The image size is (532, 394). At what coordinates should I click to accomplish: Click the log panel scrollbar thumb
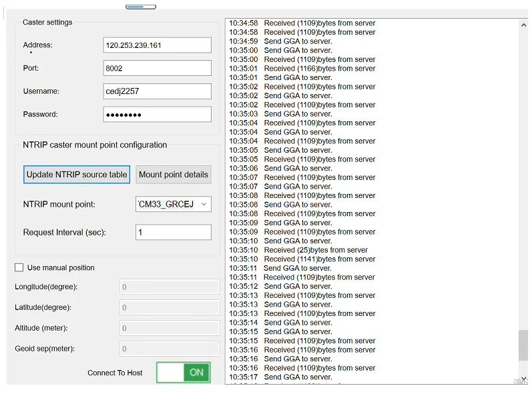pyautogui.click(x=523, y=345)
